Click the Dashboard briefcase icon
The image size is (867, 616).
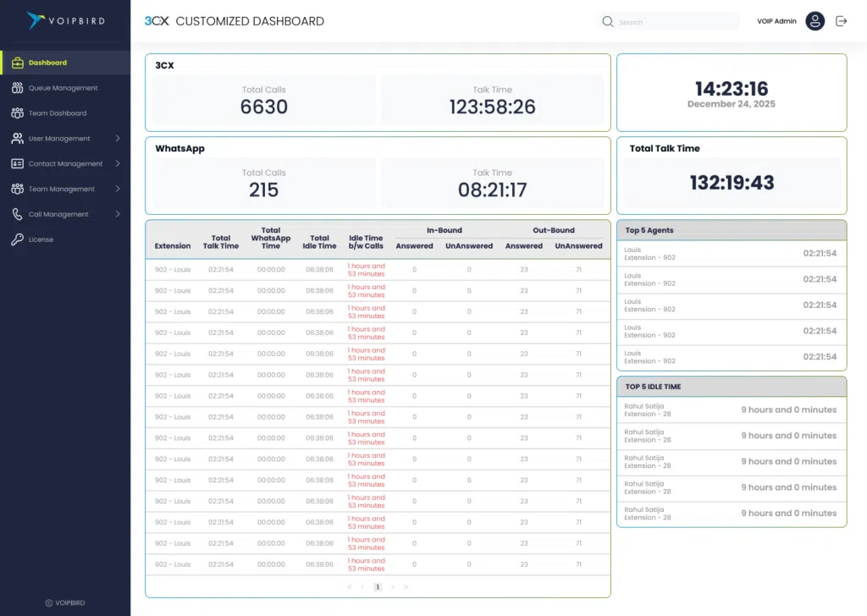[x=17, y=63]
